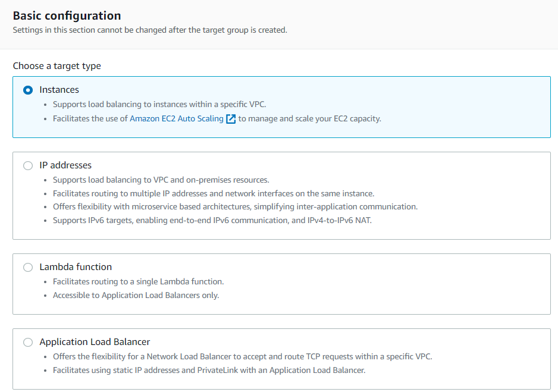Click "Accessible to Application Load Balancers only" text
The width and height of the screenshot is (558, 392).
click(x=136, y=295)
